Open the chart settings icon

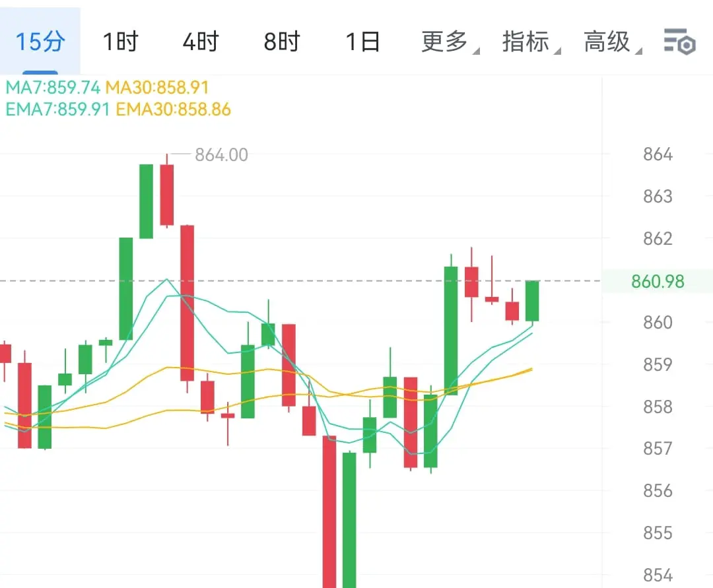coord(680,42)
